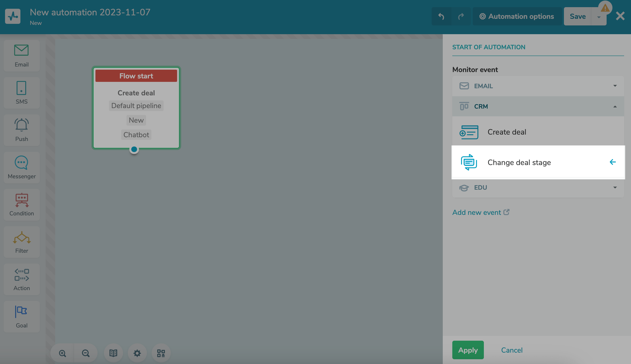Select the Action block icon
This screenshot has width=631, height=364.
click(x=21, y=279)
